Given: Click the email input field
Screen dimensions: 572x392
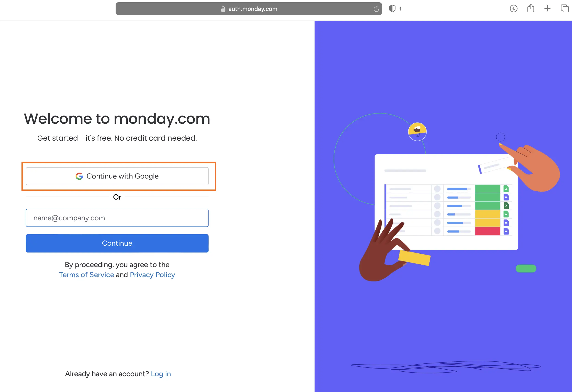Looking at the screenshot, I should tap(117, 217).
